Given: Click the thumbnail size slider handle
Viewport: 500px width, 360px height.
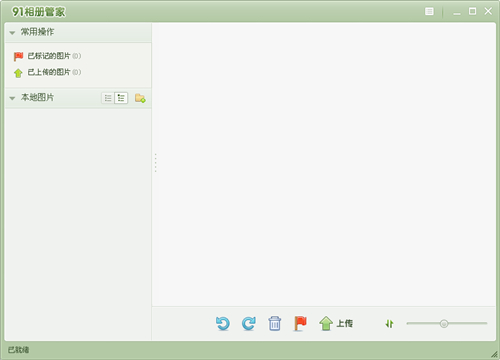Looking at the screenshot, I should point(444,323).
